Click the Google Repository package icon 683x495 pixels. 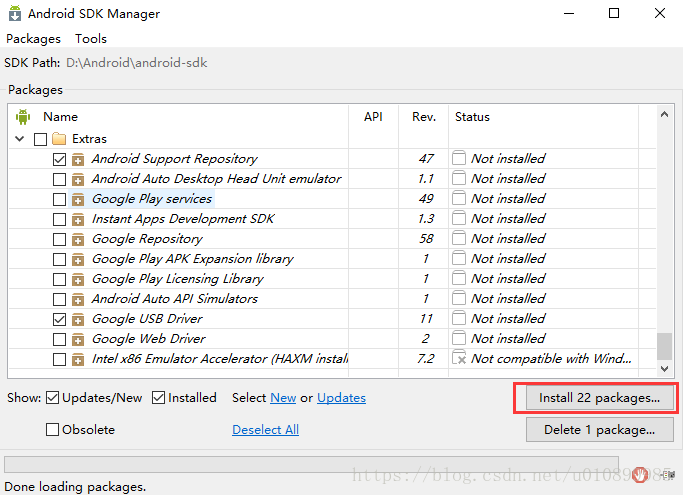pos(78,239)
